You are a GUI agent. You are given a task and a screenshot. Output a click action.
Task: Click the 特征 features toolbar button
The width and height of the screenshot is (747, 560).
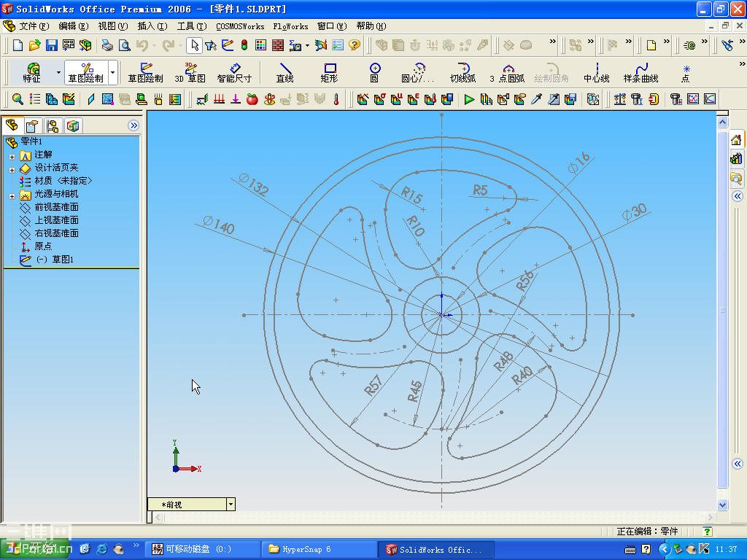[32, 72]
